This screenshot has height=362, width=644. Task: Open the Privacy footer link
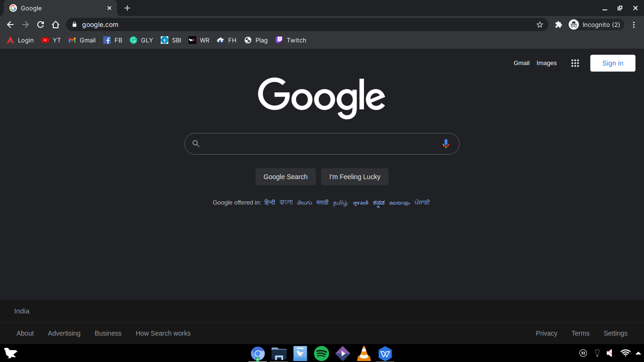coord(546,333)
